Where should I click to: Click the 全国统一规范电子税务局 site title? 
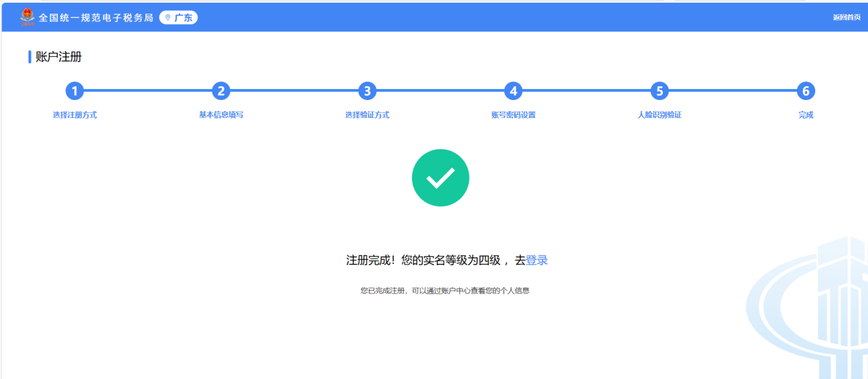point(96,18)
